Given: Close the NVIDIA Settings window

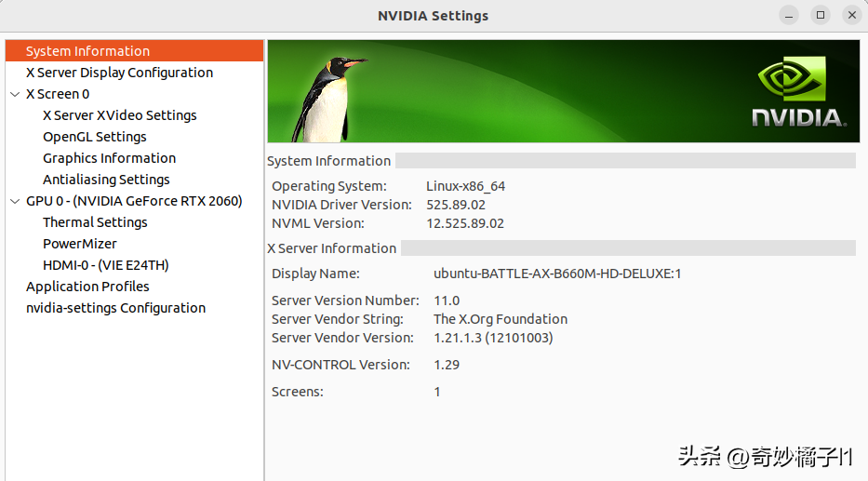Looking at the screenshot, I should click(x=852, y=16).
